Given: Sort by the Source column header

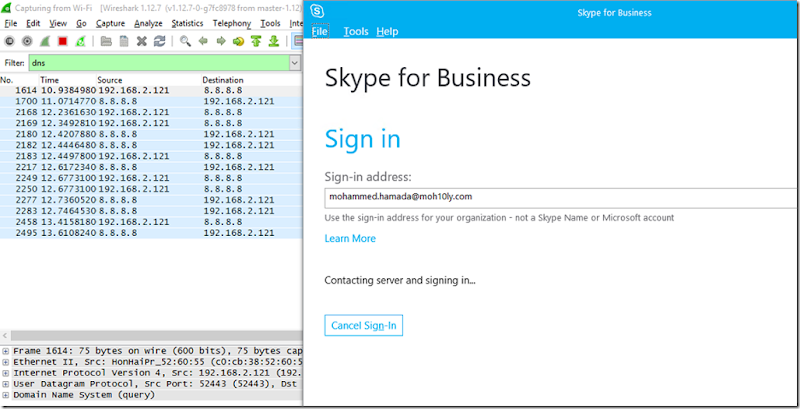Looking at the screenshot, I should 148,80.
